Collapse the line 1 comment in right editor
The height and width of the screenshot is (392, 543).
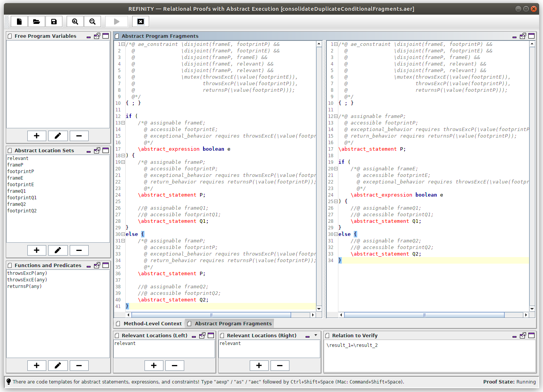coord(336,44)
